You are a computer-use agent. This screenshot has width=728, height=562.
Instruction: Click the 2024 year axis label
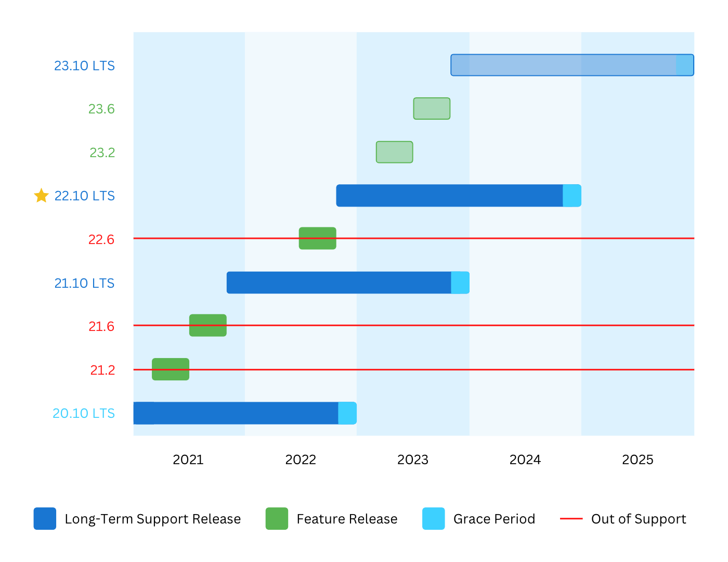point(525,460)
